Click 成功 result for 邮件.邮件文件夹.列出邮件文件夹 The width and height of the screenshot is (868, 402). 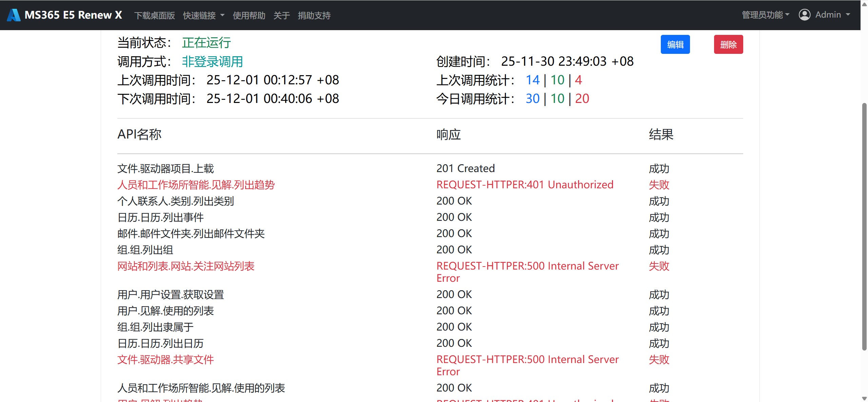pos(659,234)
